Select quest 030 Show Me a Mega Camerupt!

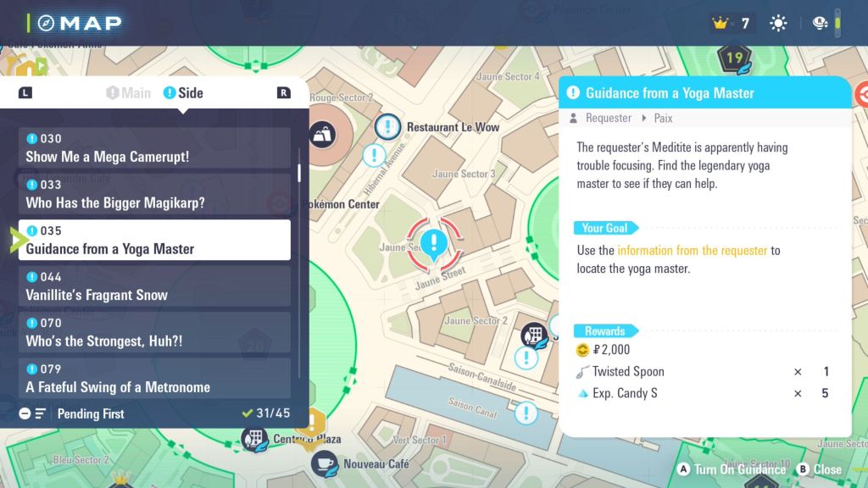[155, 148]
